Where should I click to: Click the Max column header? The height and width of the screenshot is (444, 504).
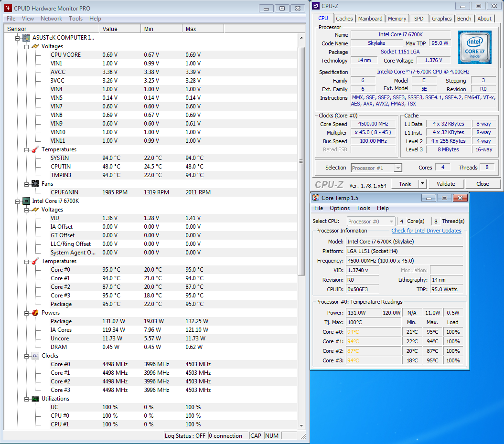[x=203, y=29]
